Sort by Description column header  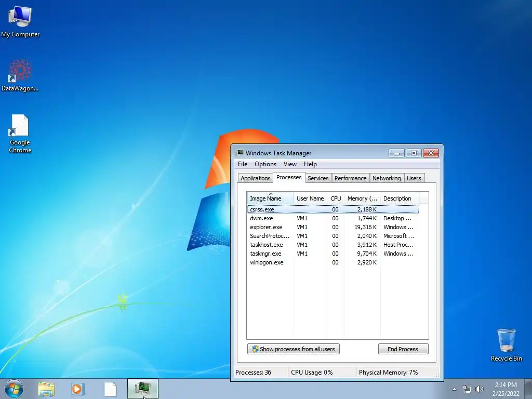(x=400, y=198)
